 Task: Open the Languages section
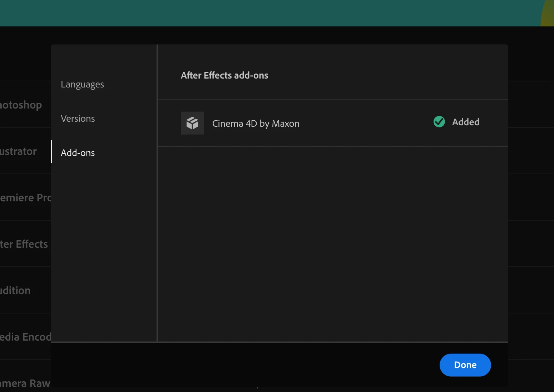pos(82,84)
